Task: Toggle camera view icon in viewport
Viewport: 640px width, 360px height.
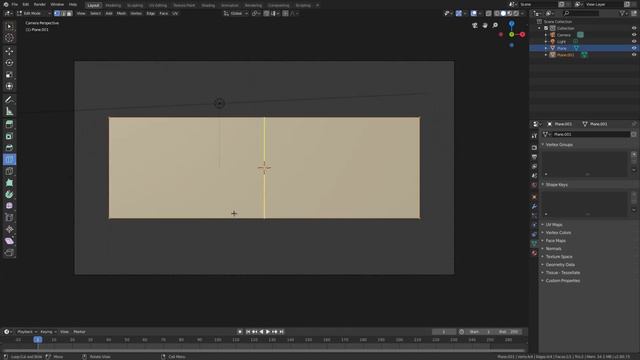Action: (475, 25)
